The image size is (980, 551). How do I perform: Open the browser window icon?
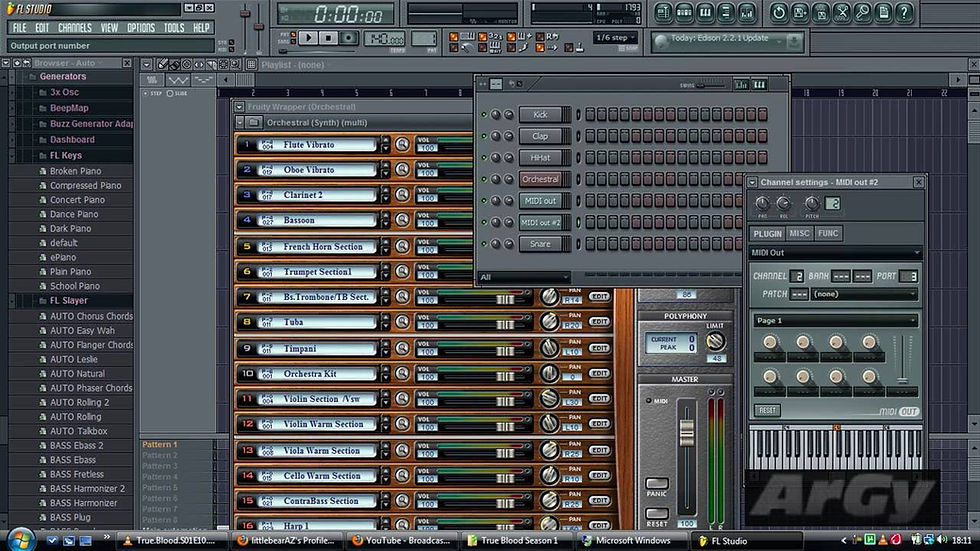(726, 12)
